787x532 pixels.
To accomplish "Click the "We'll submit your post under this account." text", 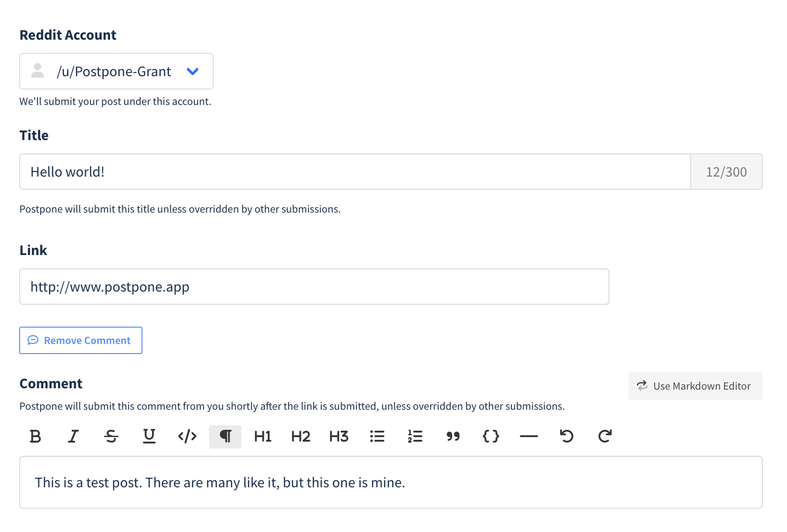I will [115, 101].
